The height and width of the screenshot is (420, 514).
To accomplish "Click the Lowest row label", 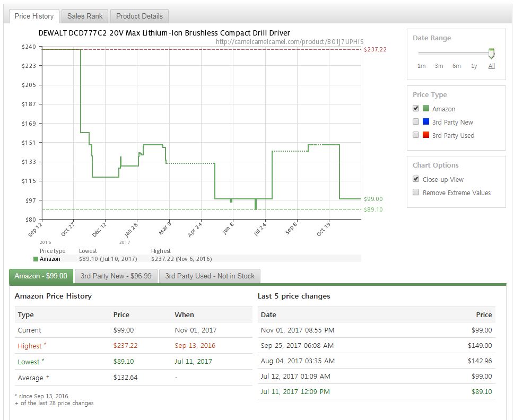I will 31,362.
